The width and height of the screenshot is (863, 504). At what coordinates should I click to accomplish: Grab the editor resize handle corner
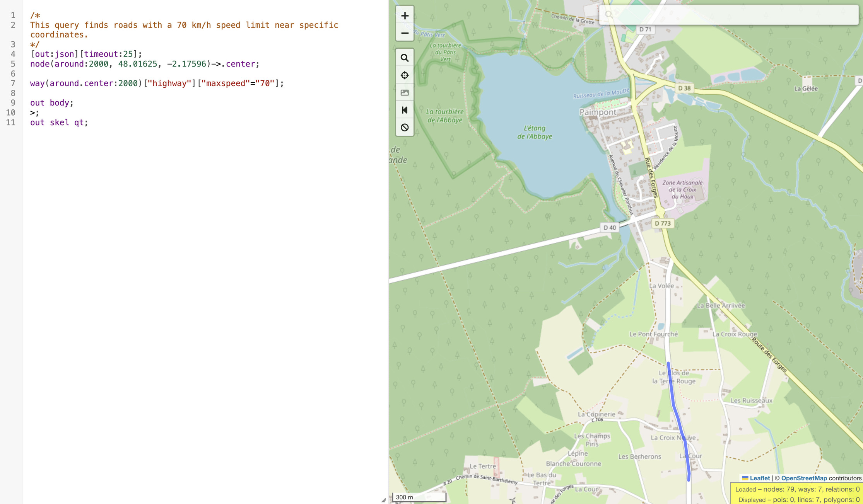[383, 500]
